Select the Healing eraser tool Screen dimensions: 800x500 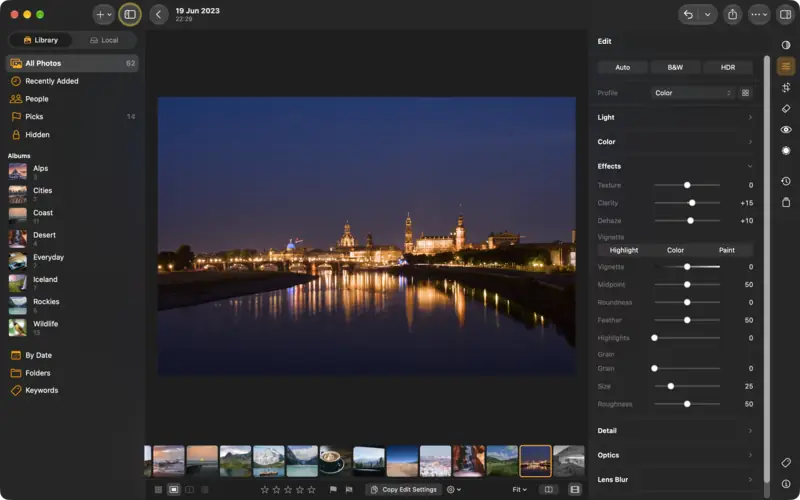[786, 109]
